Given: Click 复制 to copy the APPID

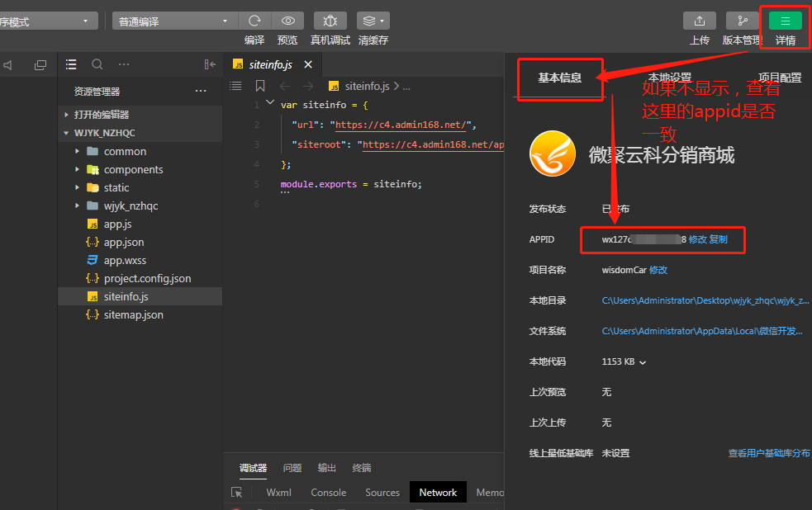Looking at the screenshot, I should [719, 239].
